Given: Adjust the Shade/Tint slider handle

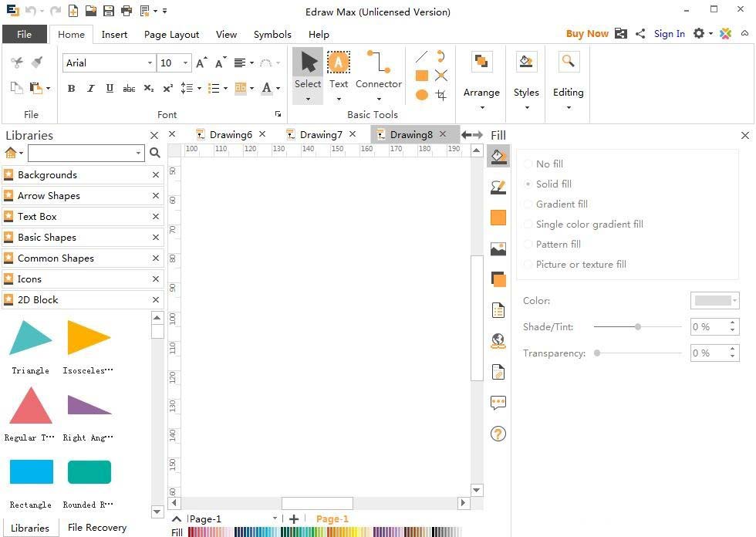Looking at the screenshot, I should [638, 327].
